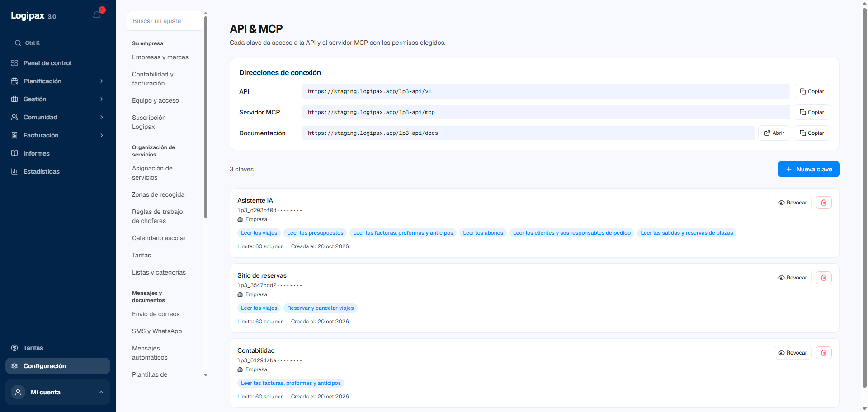
Task: Click the Servidor MCP URL text
Action: (x=546, y=112)
